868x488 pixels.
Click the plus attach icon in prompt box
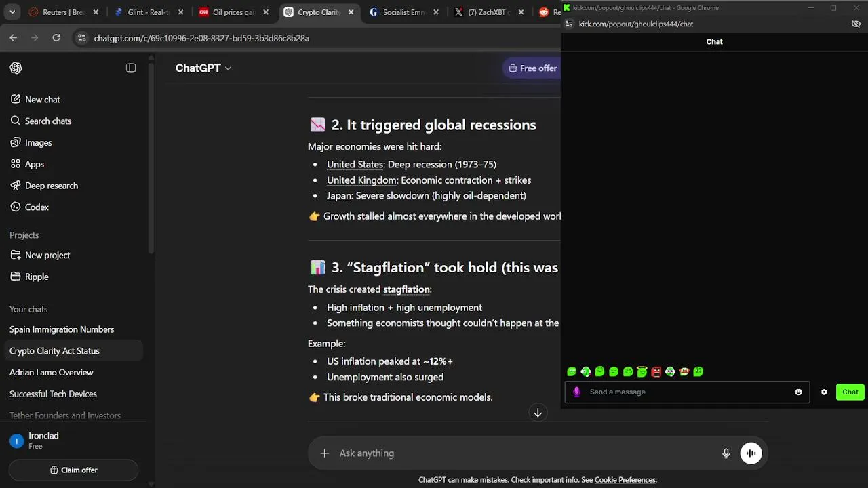point(324,453)
